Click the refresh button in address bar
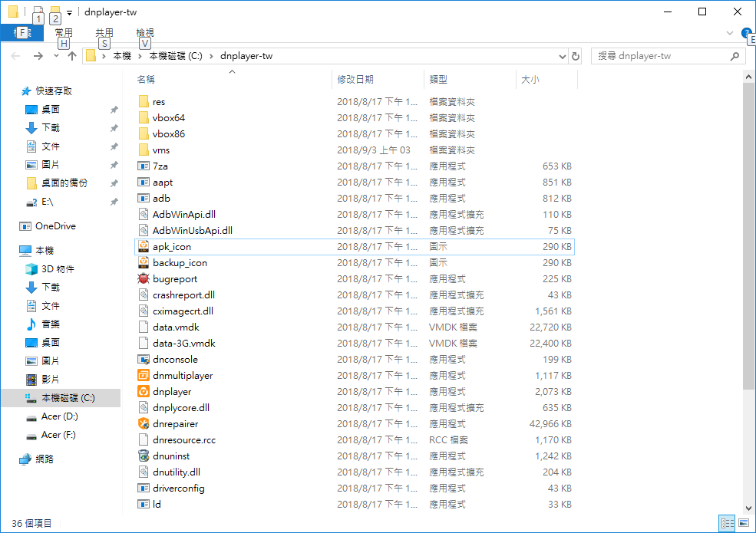Viewport: 756px width, 533px height. (576, 55)
